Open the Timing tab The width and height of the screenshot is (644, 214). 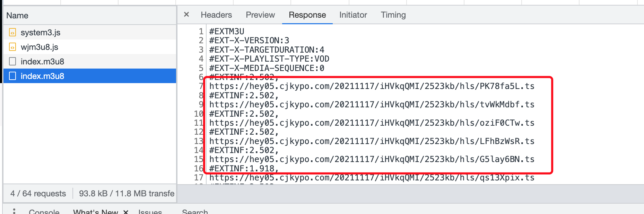click(x=393, y=15)
